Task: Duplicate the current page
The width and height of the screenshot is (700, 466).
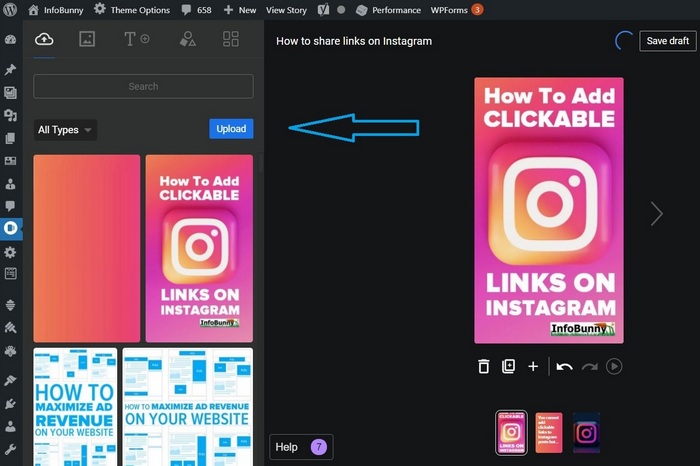Action: click(x=508, y=366)
